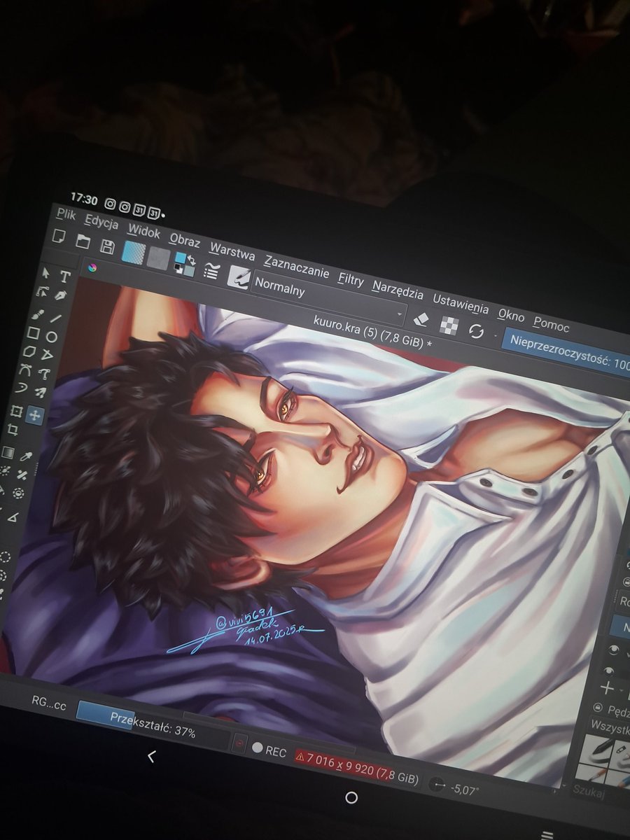Select the highlighted Move tool
Screen dimensions: 630x840
tap(36, 415)
